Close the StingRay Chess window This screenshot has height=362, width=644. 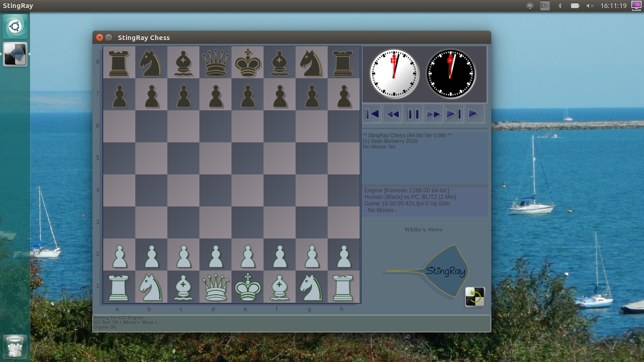(x=99, y=38)
